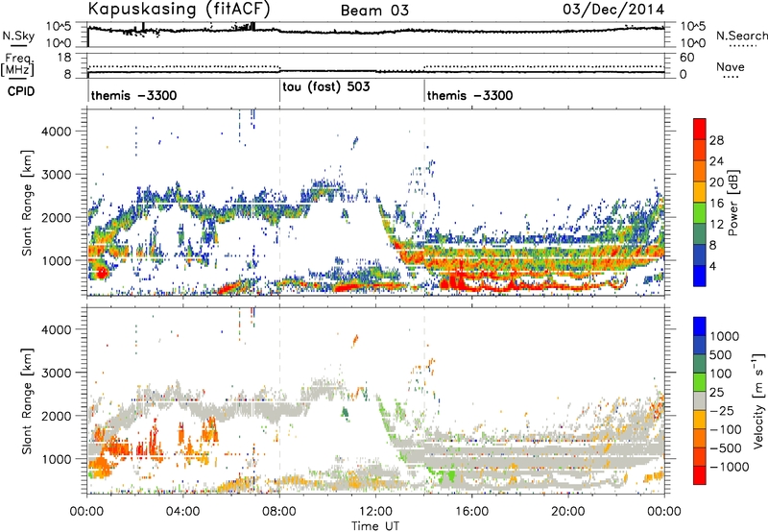The image size is (768, 532).
Task: Click the gray -25 to 25 Velocity bar segment
Action: pos(700,400)
